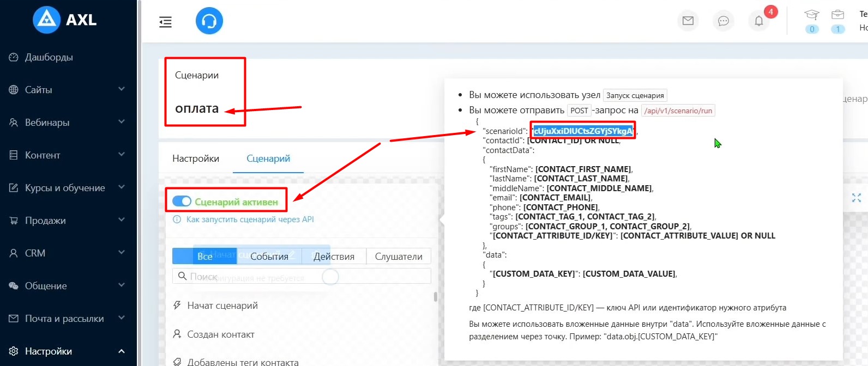The width and height of the screenshot is (868, 366).
Task: Open the blue headset support icon
Action: tap(209, 21)
